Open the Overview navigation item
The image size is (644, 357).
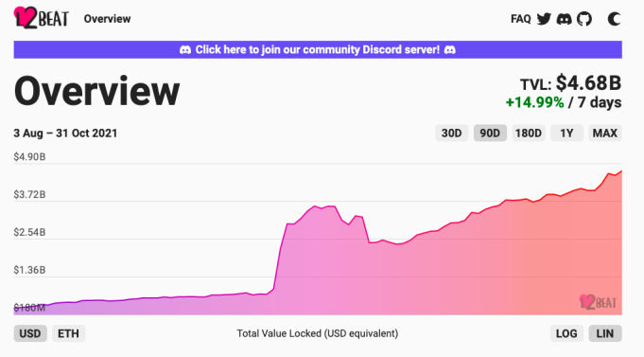tap(107, 19)
